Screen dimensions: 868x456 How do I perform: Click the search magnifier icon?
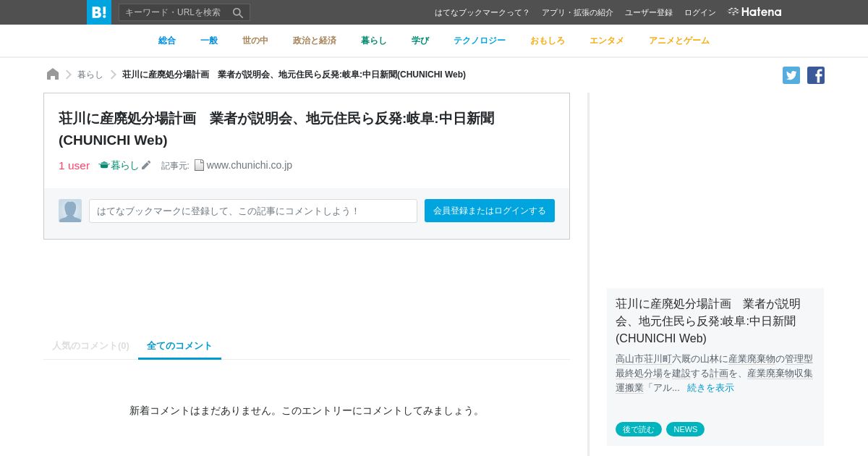(238, 13)
